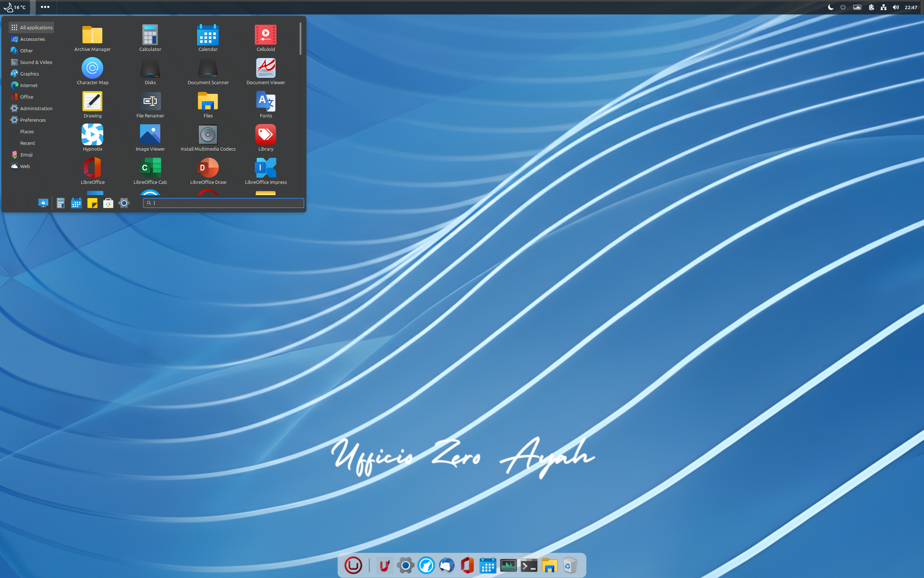
Task: Launch the LibreOffice start center
Action: click(92, 171)
